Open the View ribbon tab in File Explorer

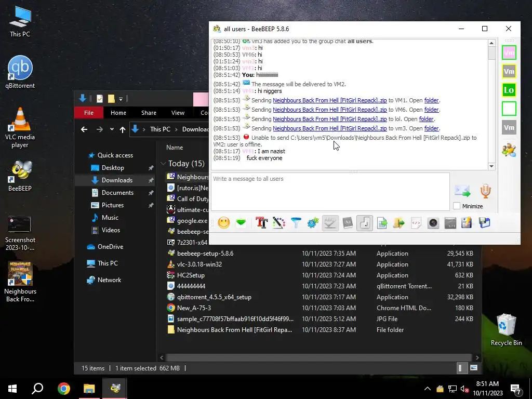(x=178, y=113)
